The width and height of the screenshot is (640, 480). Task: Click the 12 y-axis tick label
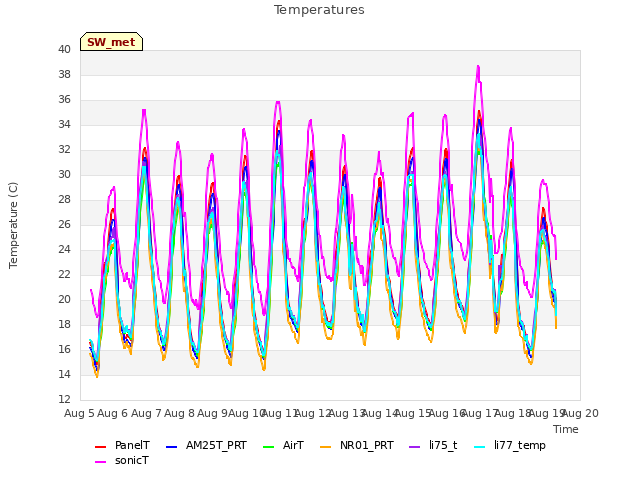64,399
